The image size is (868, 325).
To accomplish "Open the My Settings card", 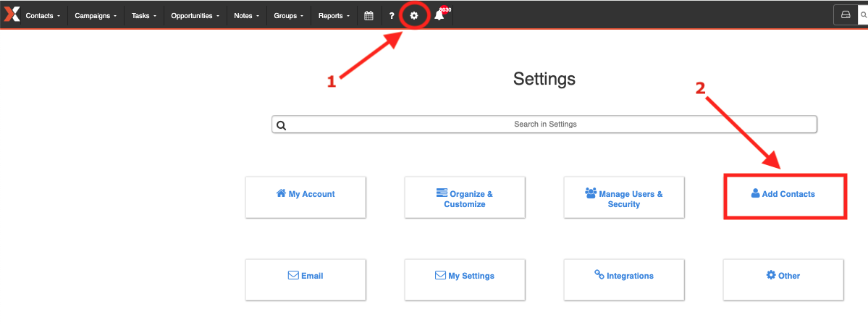I will (x=465, y=279).
